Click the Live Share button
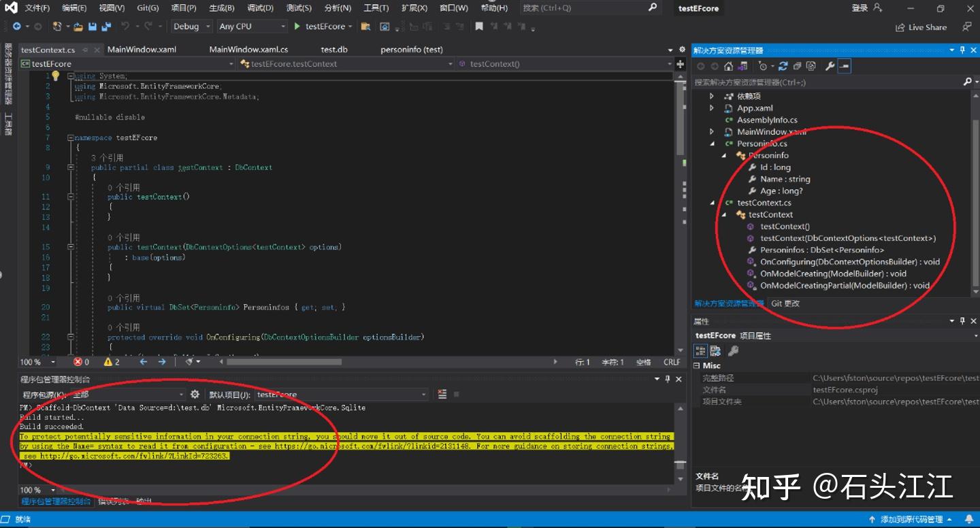 [x=921, y=27]
